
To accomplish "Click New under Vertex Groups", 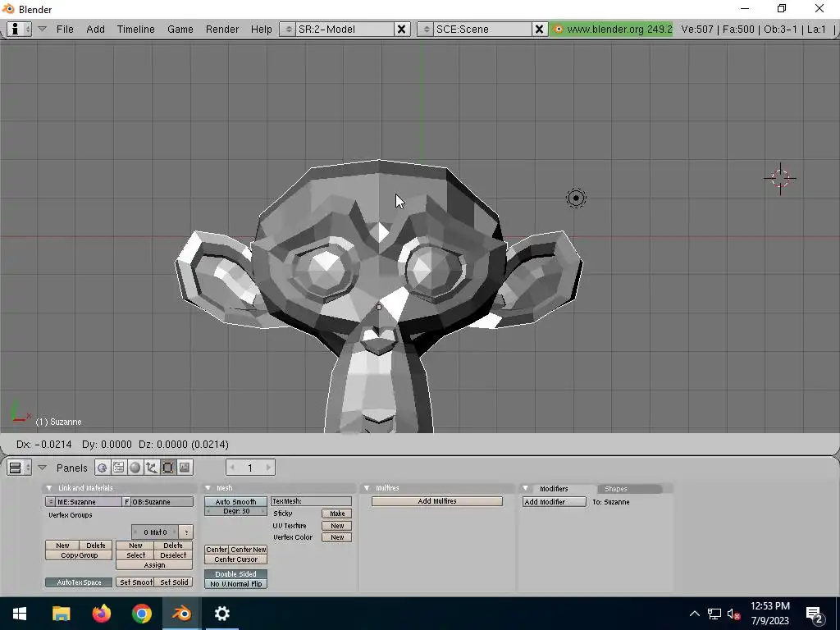I will (x=62, y=546).
